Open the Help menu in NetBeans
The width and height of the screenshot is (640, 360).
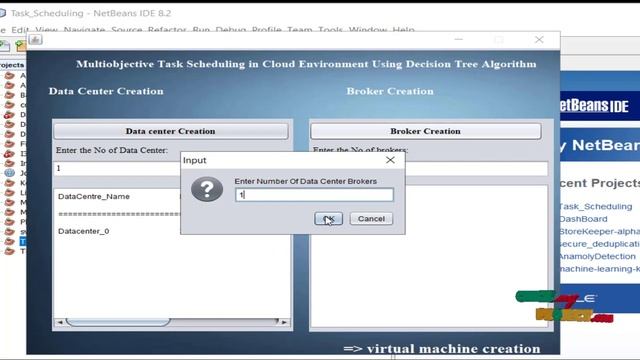click(403, 30)
